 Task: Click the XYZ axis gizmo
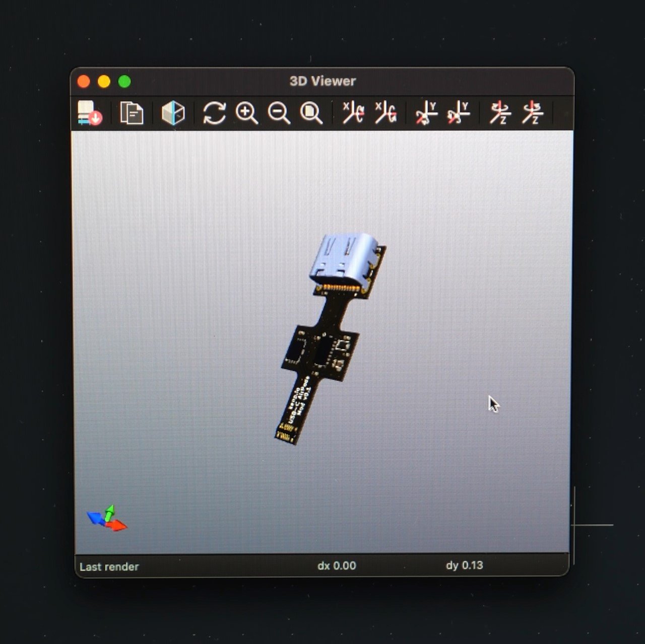tap(107, 518)
